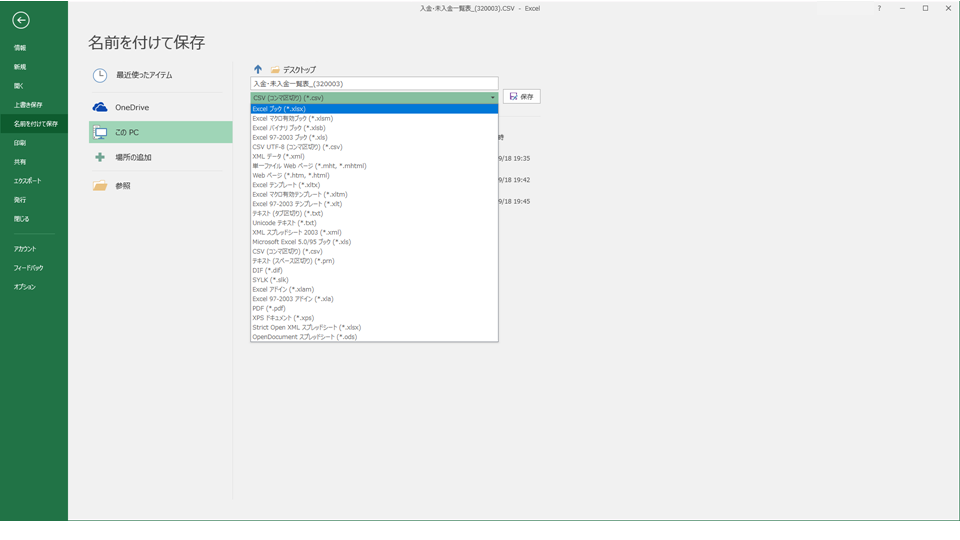Choose Excel バイナリ ブック (*.xlsb)
960x540 pixels.
(374, 128)
